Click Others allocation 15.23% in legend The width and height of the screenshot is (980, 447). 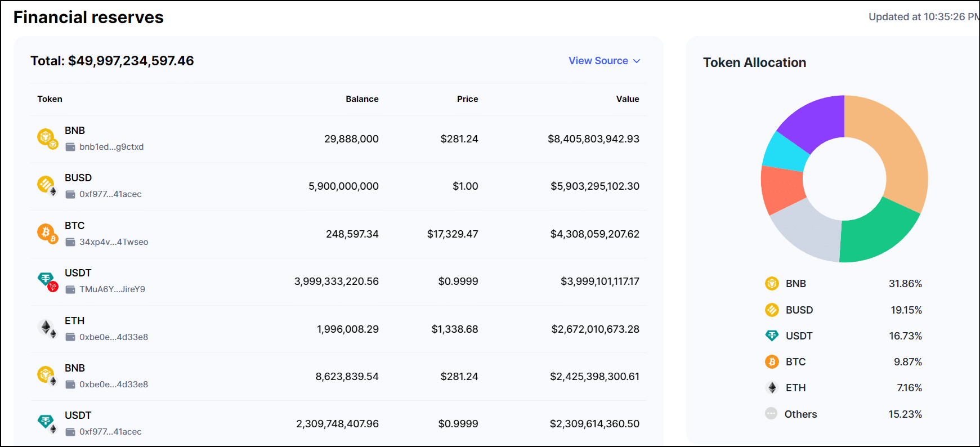click(x=905, y=414)
